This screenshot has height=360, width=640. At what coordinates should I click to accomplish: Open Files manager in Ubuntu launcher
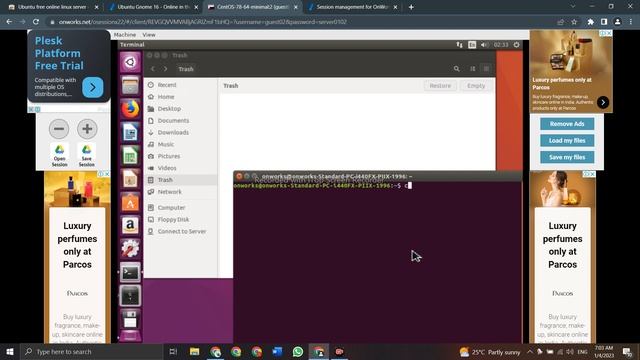tap(130, 85)
